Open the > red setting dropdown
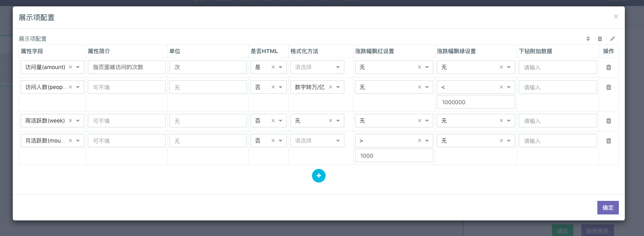Screen dimensions: 644x236 tap(427, 141)
